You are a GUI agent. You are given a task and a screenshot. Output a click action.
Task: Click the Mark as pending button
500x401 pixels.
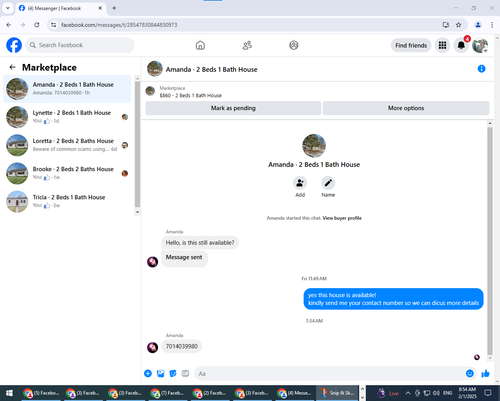tap(233, 108)
